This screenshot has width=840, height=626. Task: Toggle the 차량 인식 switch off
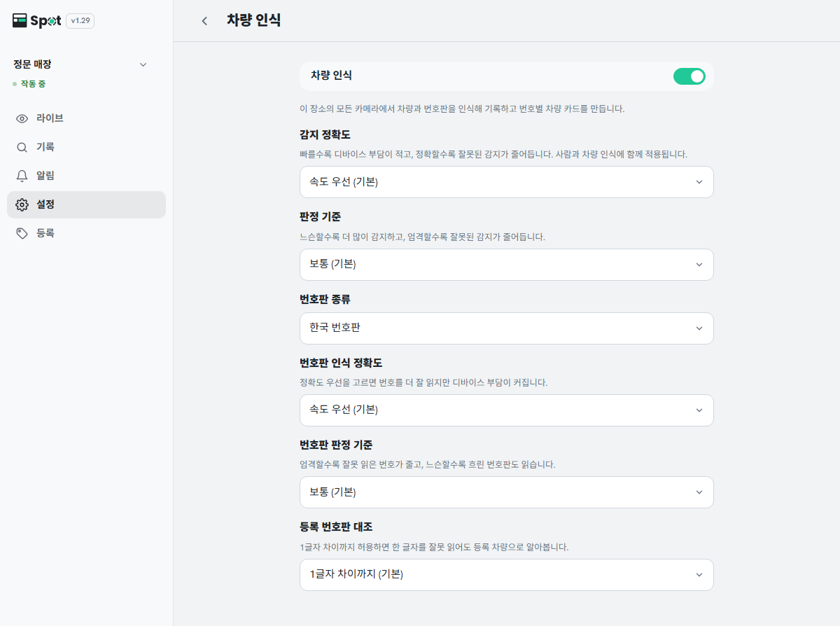pyautogui.click(x=689, y=76)
